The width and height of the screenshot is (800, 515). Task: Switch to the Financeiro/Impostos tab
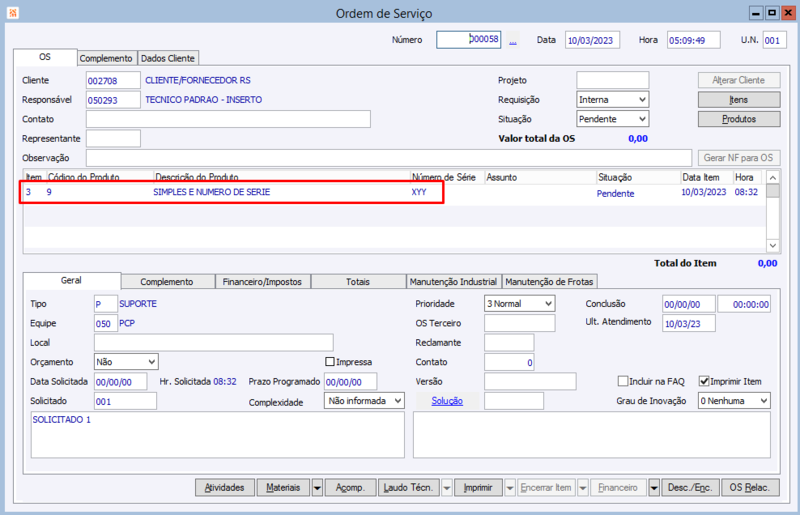coord(262,282)
